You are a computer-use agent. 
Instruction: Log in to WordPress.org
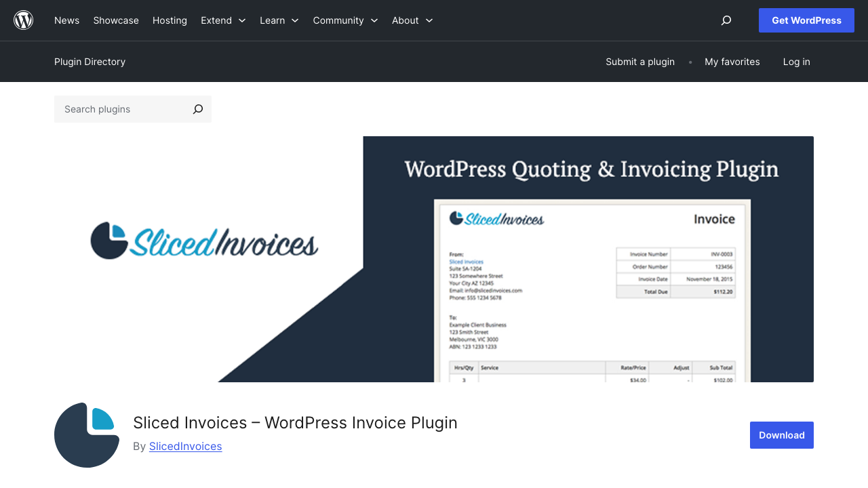tap(796, 62)
